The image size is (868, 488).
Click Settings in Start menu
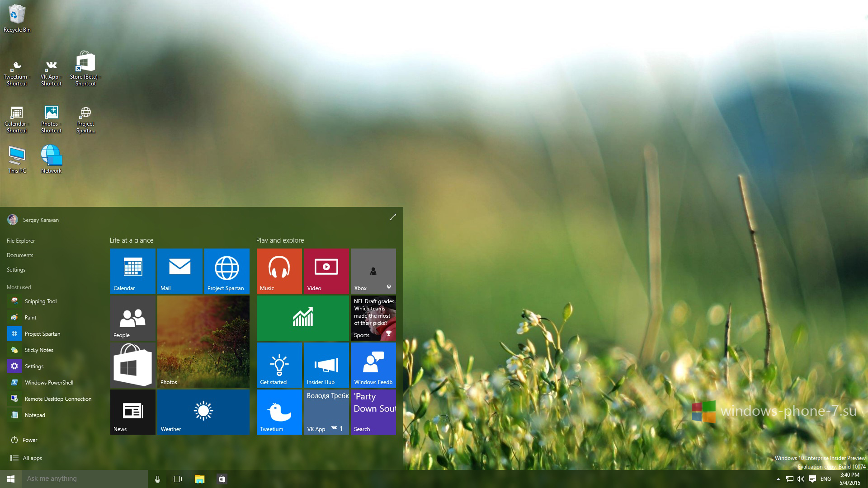15,269
